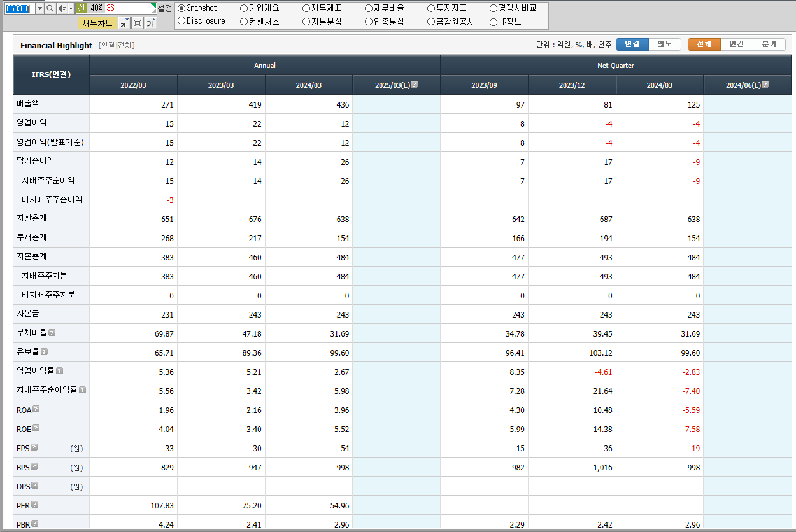The height and width of the screenshot is (532, 796).
Task: Select the Snapshot radio button
Action: click(181, 8)
